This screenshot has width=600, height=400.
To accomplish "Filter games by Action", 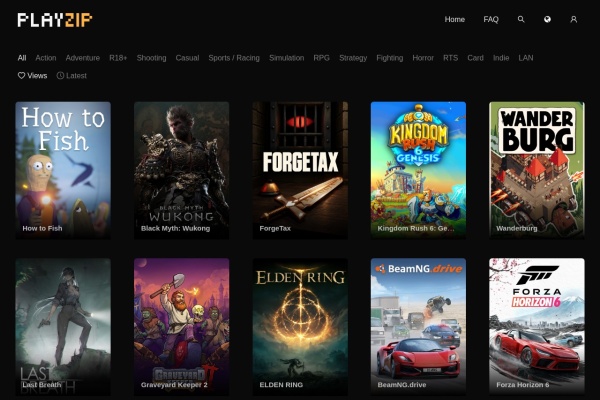I will click(x=46, y=58).
